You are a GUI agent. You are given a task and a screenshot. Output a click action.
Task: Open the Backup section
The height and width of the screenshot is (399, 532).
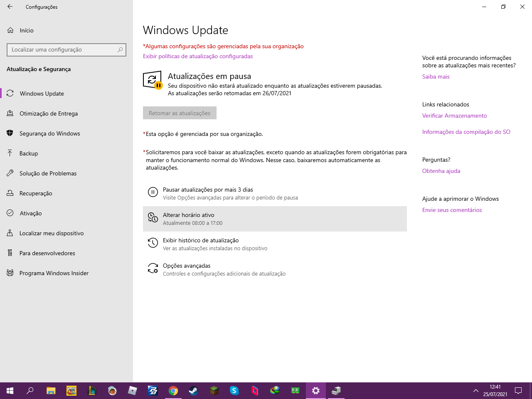(x=66, y=153)
